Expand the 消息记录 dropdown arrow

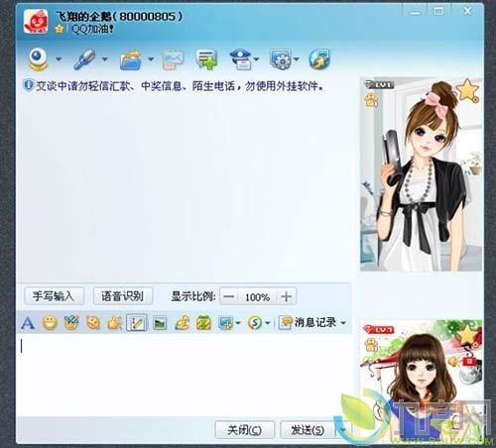[343, 323]
